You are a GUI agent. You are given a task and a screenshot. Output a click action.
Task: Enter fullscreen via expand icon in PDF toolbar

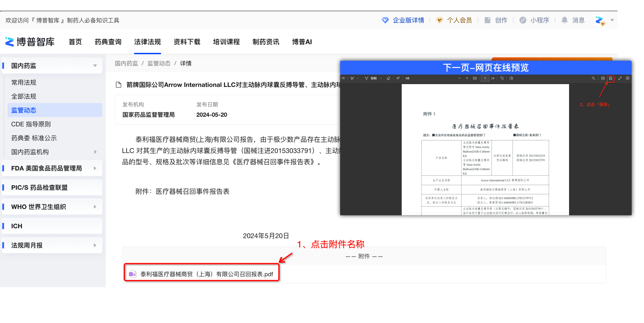point(620,78)
